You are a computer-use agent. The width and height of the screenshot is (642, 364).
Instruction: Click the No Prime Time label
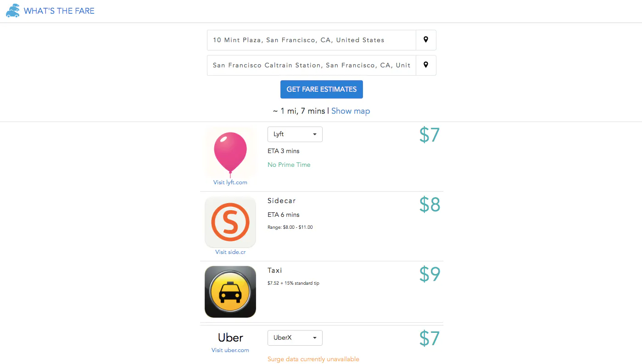pos(289,165)
